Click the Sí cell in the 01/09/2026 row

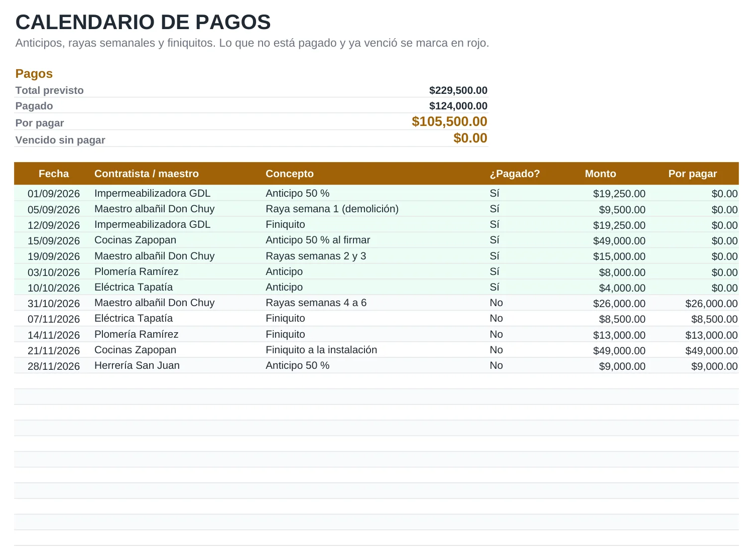click(x=494, y=193)
